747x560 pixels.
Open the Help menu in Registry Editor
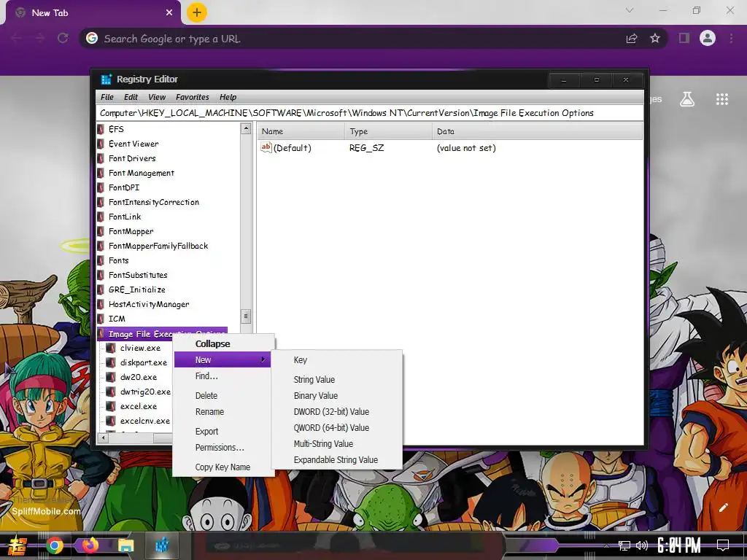pos(228,97)
